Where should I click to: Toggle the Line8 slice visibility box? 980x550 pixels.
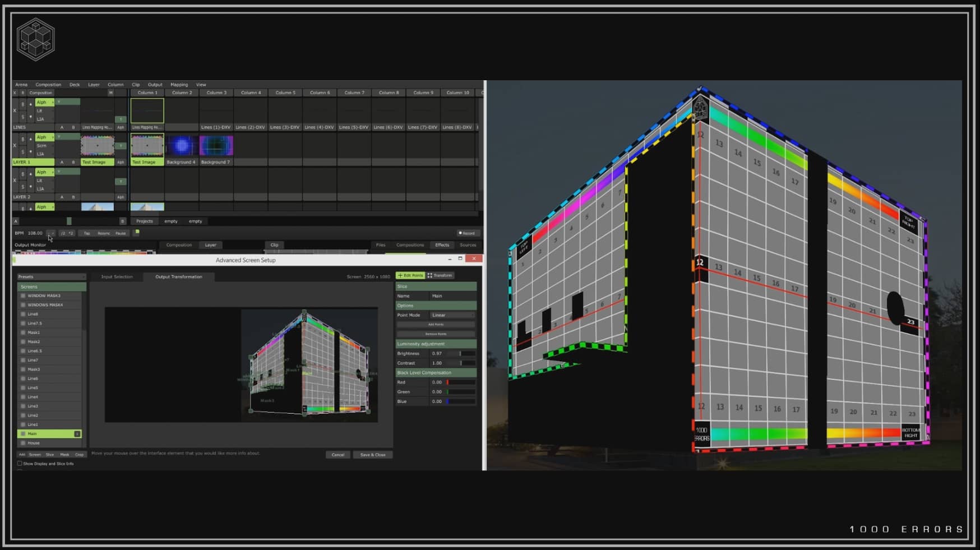pyautogui.click(x=23, y=314)
